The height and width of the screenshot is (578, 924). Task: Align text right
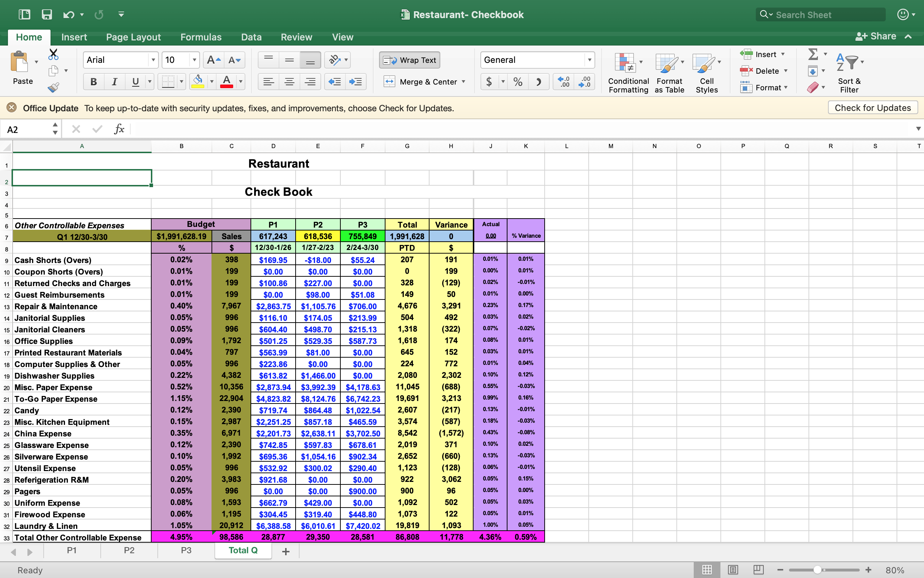click(310, 82)
